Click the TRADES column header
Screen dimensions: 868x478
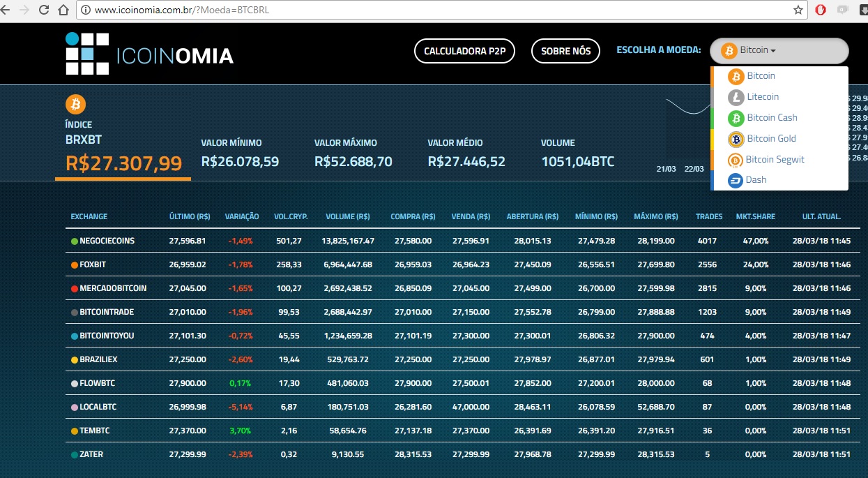[709, 217]
